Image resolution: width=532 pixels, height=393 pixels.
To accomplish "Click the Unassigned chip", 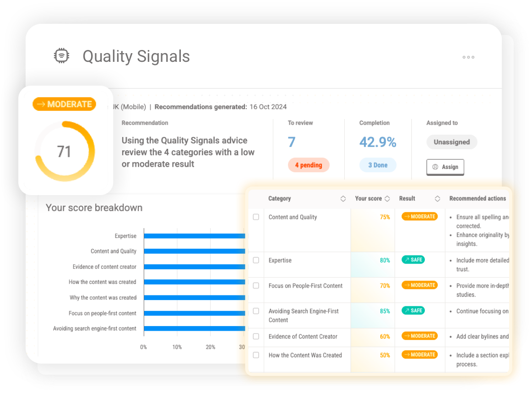I will 451,142.
